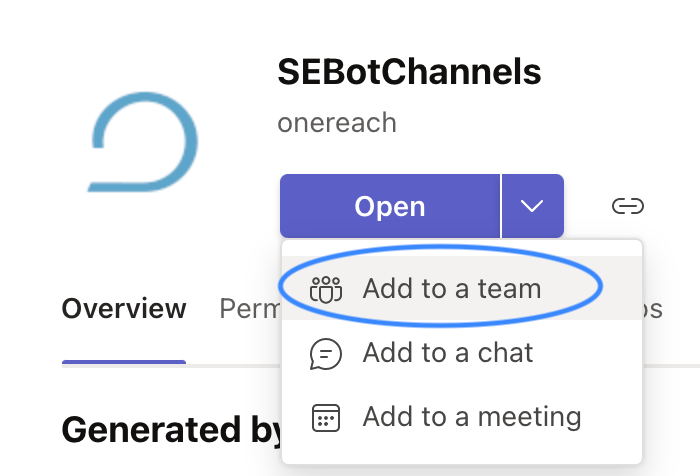The height and width of the screenshot is (476, 700).
Task: Click the 'Generated by' heading
Action: click(x=172, y=430)
